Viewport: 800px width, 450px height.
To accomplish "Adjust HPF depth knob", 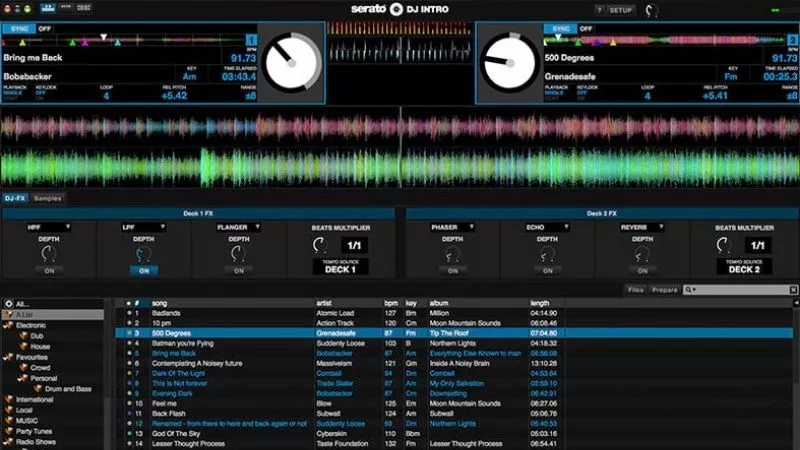I will (x=49, y=254).
